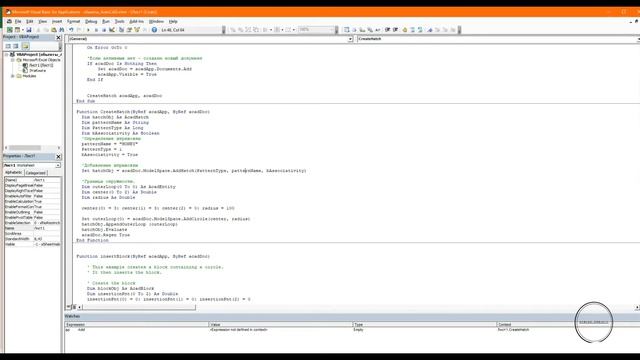Click the StandardWidth property row
Viewport: 640px width, 360px height.
pyautogui.click(x=32, y=239)
